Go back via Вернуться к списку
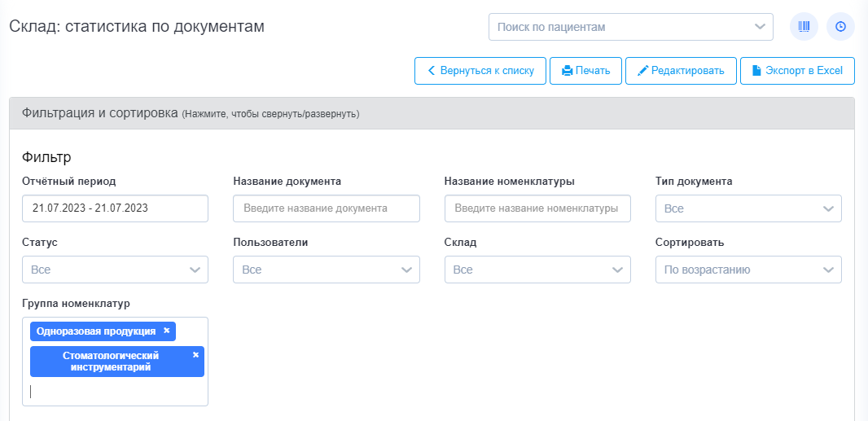The image size is (868, 421). (480, 71)
